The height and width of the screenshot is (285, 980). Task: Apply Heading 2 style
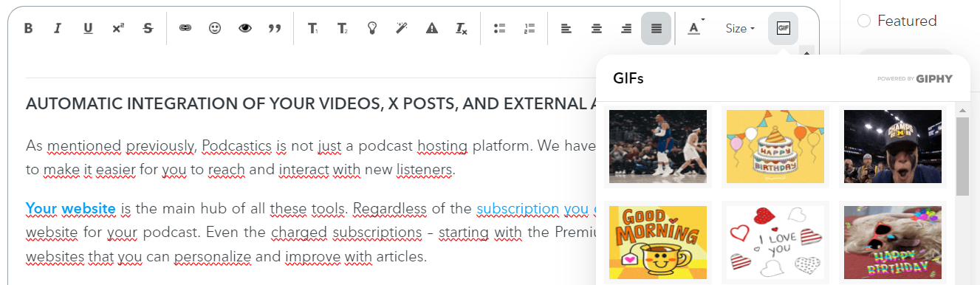coord(343,29)
